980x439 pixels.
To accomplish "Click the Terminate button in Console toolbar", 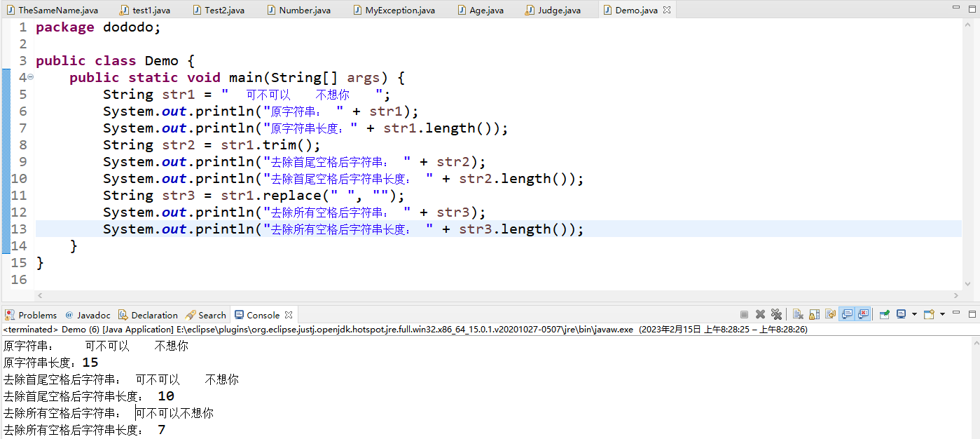I will tap(745, 314).
